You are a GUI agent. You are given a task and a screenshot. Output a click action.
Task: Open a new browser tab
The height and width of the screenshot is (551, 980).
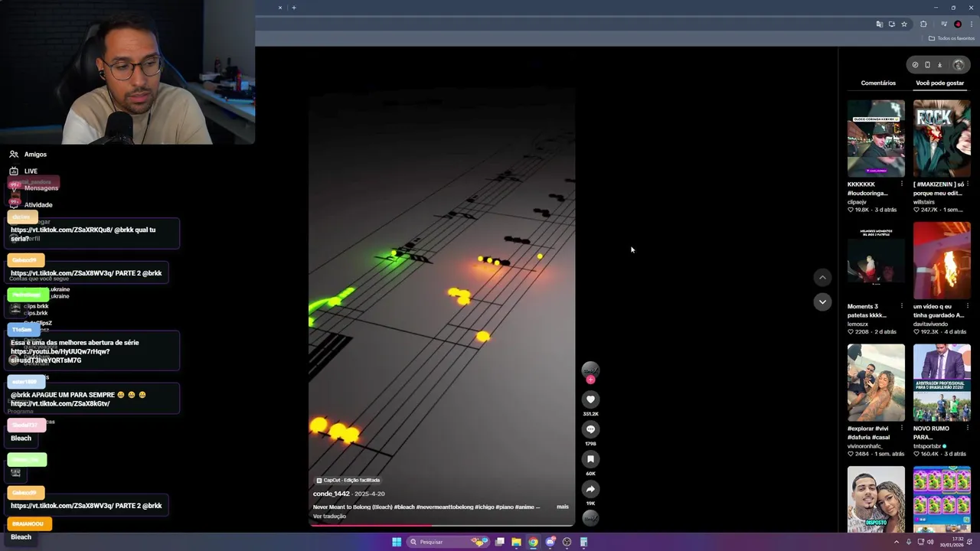tap(294, 8)
